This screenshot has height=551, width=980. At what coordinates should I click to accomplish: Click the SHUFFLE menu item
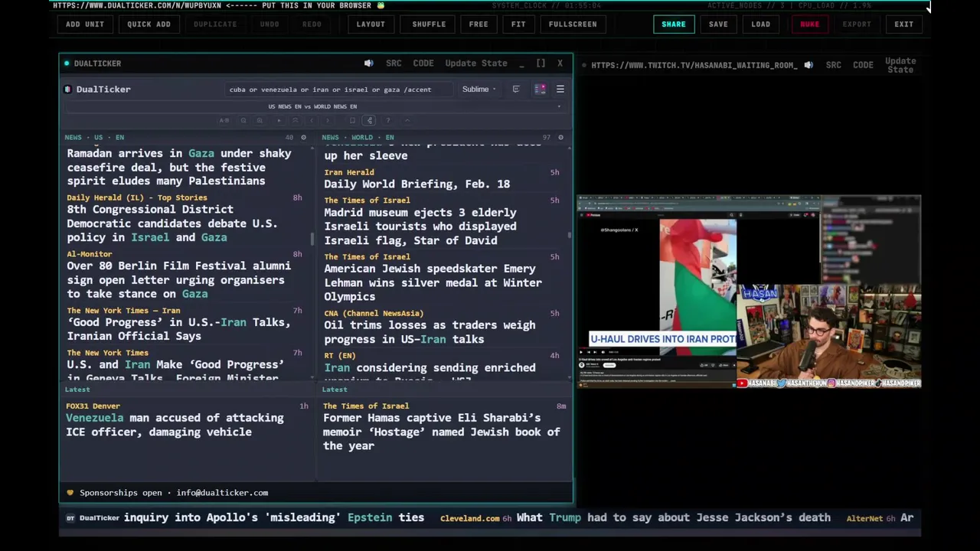click(429, 24)
